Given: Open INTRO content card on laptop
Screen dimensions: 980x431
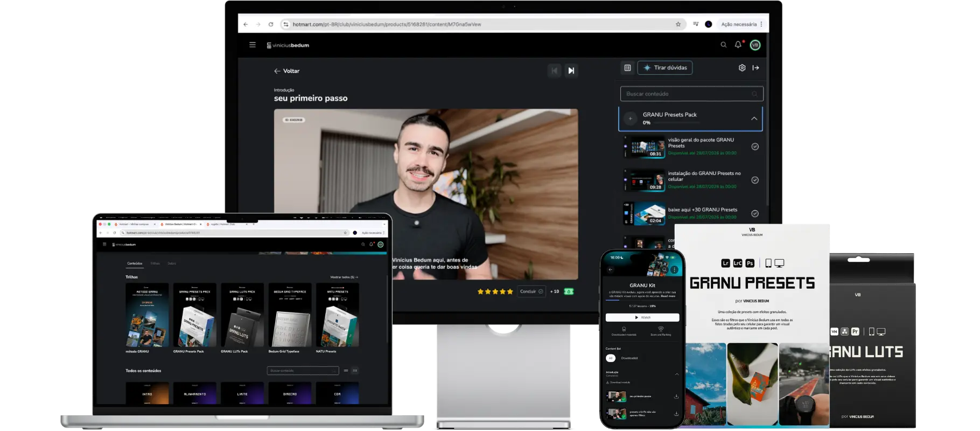Looking at the screenshot, I should (147, 393).
